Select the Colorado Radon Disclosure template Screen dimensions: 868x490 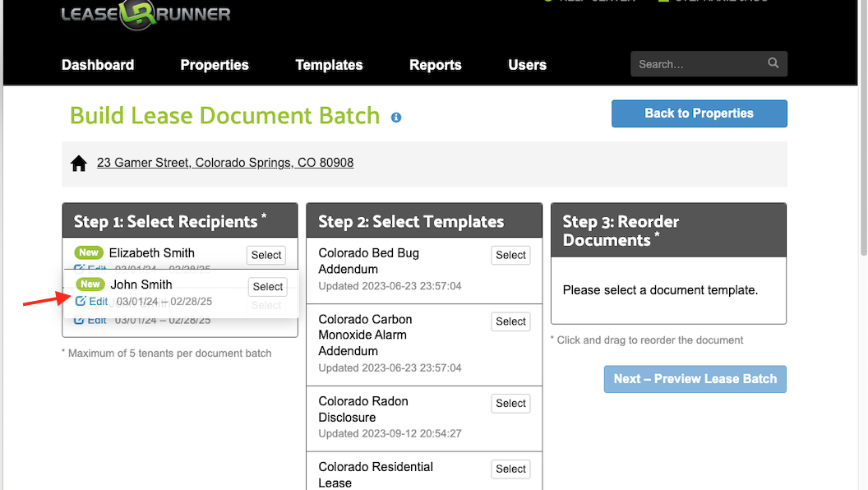[x=510, y=404]
